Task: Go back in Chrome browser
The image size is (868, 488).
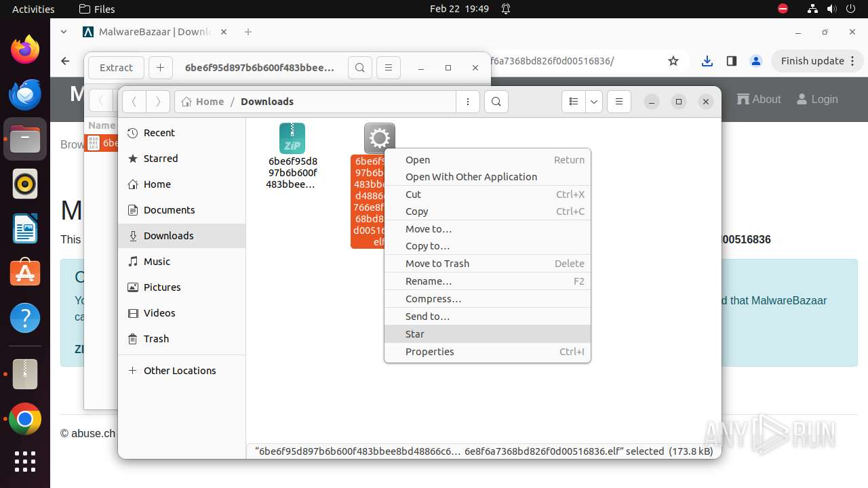Action: (x=65, y=61)
